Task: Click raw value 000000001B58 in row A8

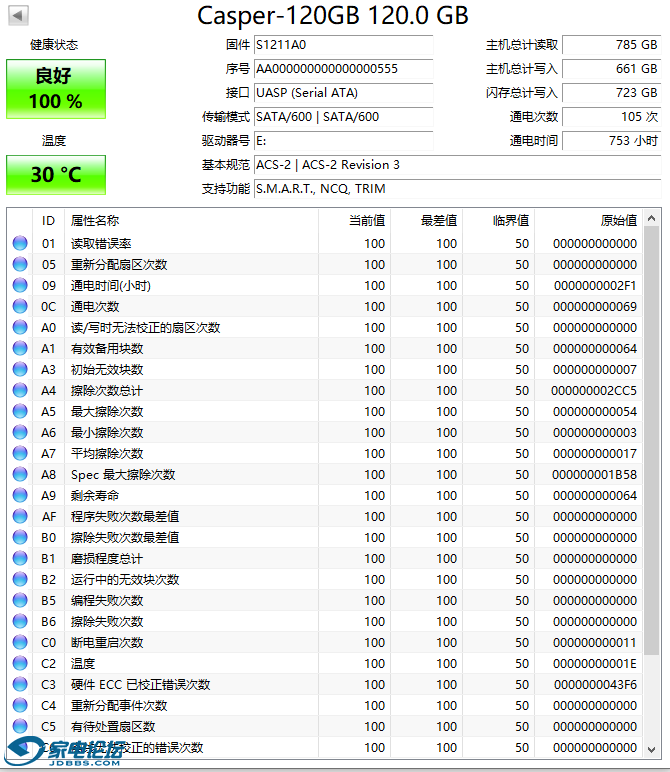Action: tap(594, 475)
